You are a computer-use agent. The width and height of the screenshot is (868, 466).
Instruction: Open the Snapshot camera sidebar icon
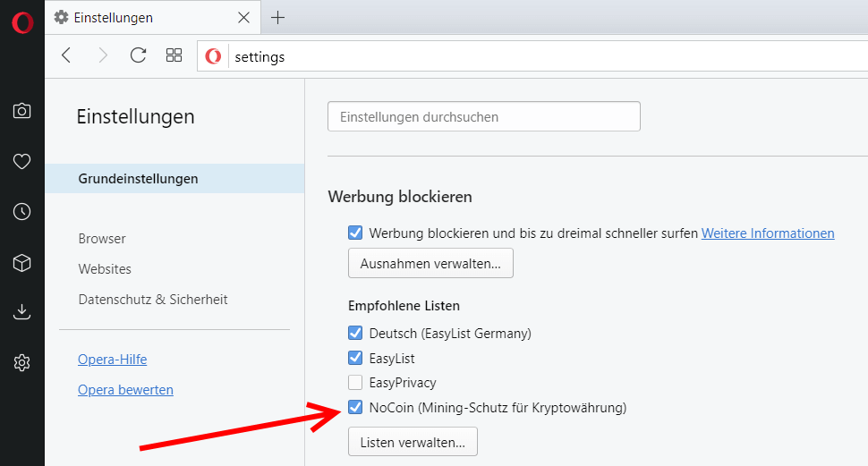(22, 111)
